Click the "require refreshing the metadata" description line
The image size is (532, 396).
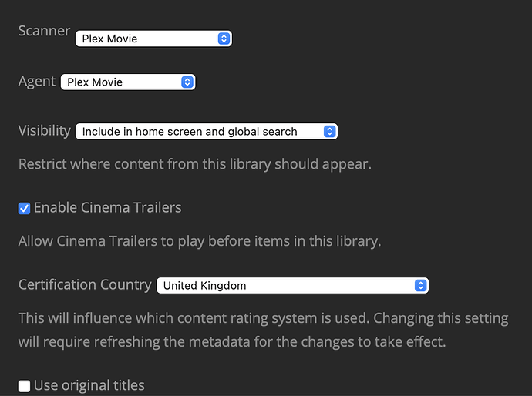tap(232, 341)
